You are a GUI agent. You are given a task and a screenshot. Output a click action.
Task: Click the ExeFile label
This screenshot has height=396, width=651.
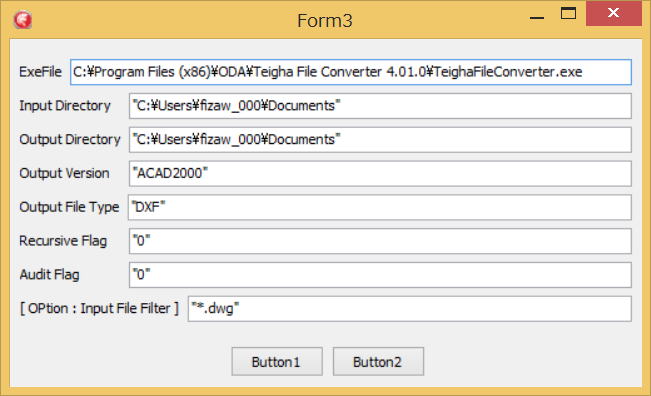(40, 72)
